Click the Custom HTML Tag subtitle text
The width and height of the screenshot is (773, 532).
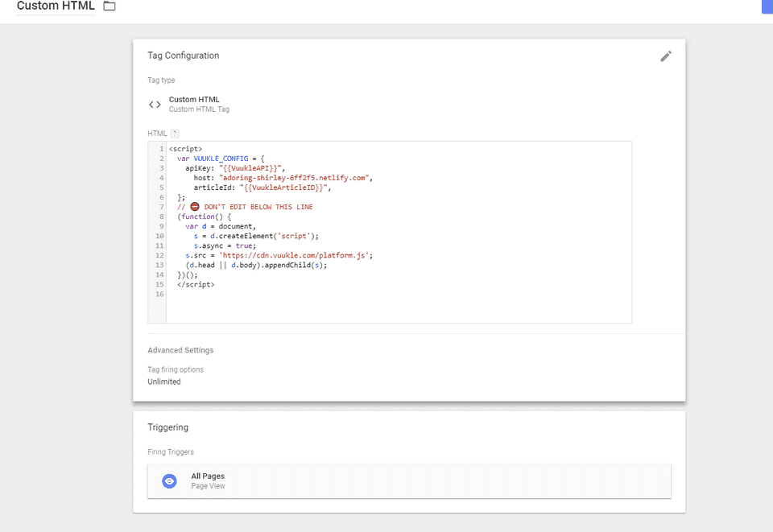198,109
